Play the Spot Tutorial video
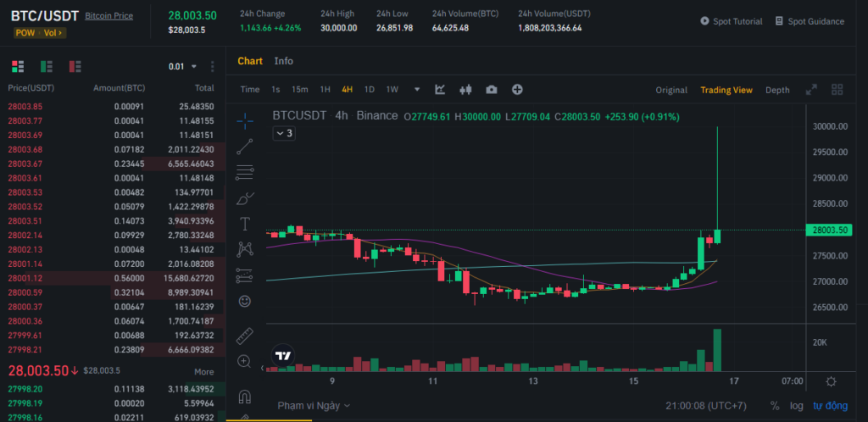Image resolution: width=868 pixels, height=422 pixels. [732, 21]
